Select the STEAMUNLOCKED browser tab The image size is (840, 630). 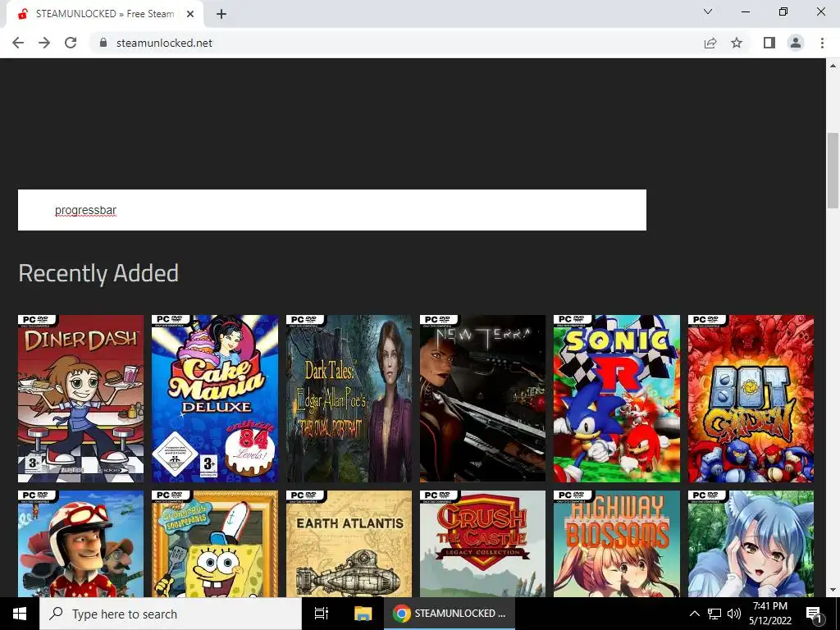pyautogui.click(x=104, y=14)
